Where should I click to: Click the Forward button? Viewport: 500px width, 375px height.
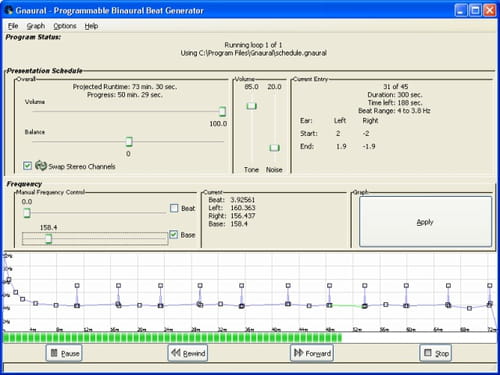[312, 353]
